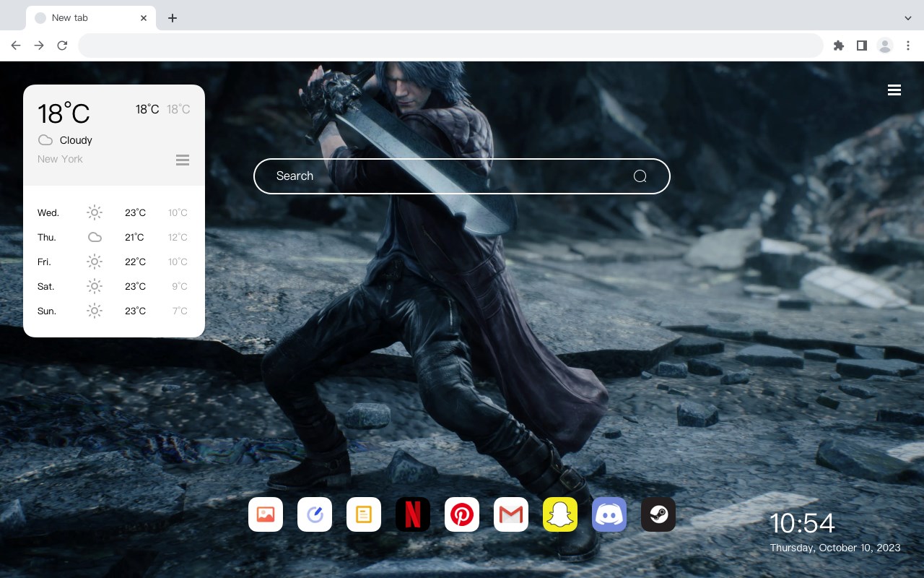
Task: Click the Cloudy condition label
Action: 76,140
